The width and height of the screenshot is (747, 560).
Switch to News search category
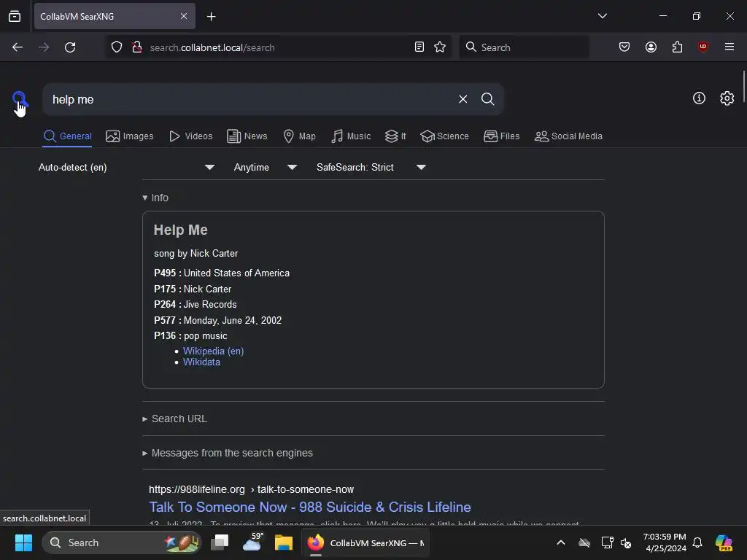[x=247, y=136]
